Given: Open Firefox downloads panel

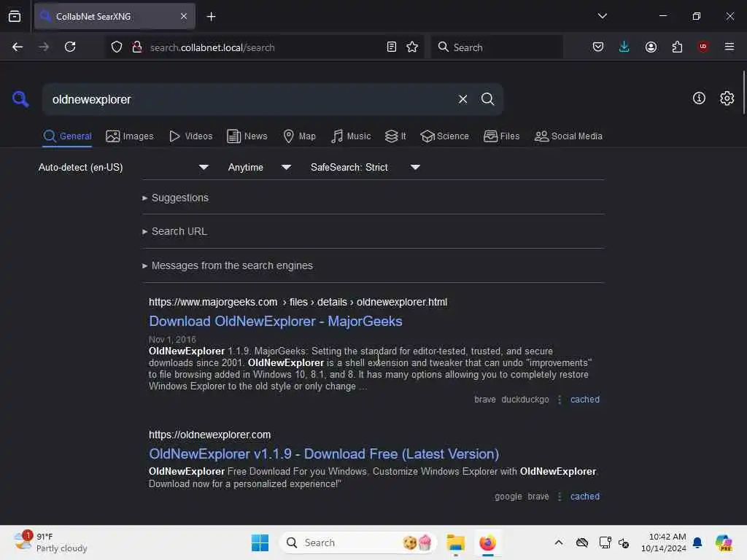Looking at the screenshot, I should [624, 47].
